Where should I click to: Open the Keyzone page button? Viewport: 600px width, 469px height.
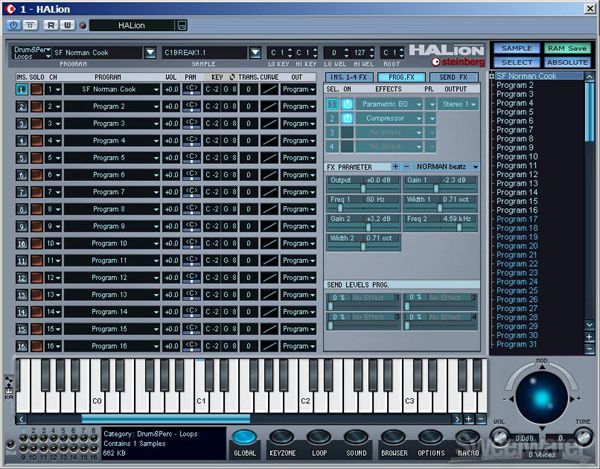pos(283,441)
